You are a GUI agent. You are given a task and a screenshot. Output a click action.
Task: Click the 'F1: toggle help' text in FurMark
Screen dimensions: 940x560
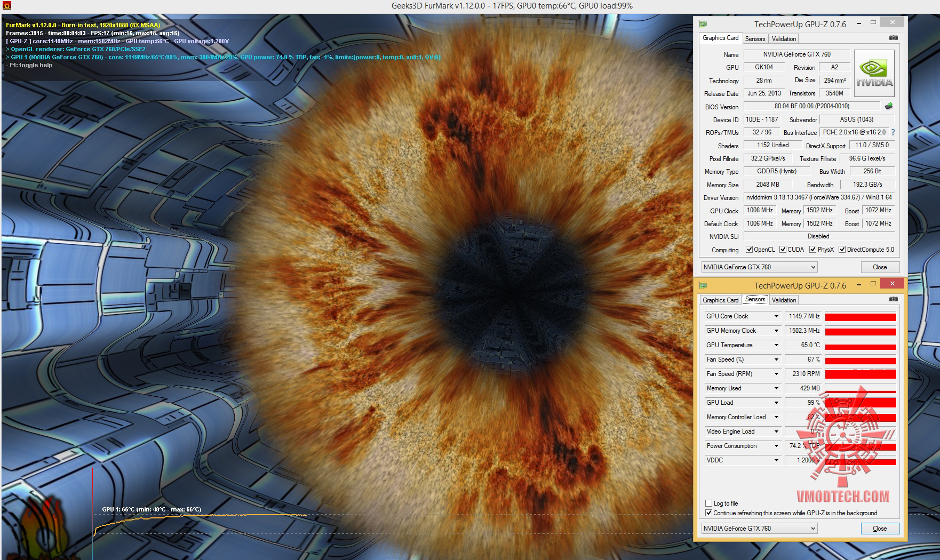click(x=31, y=65)
